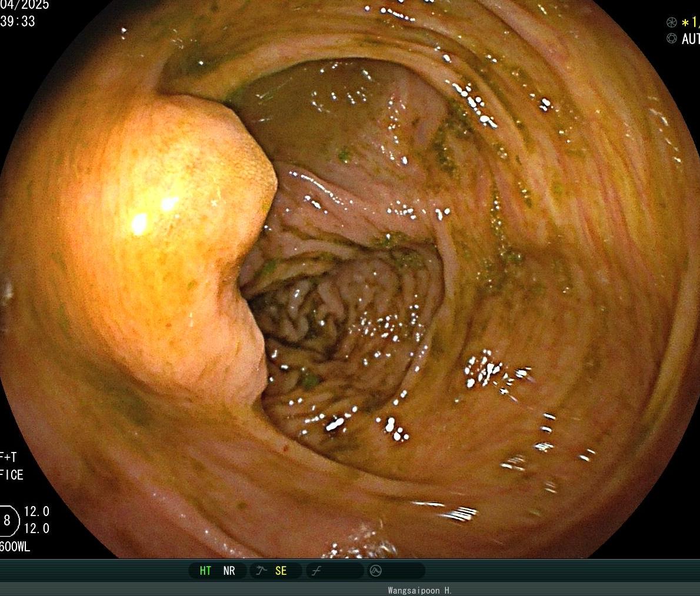The width and height of the screenshot is (700, 596).
Task: Click the 39:33 time stamp
Action: point(18,21)
